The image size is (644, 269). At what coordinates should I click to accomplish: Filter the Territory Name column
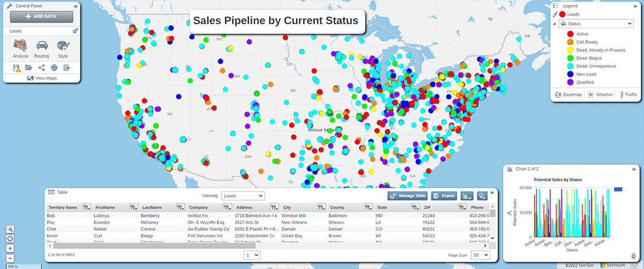pos(86,208)
